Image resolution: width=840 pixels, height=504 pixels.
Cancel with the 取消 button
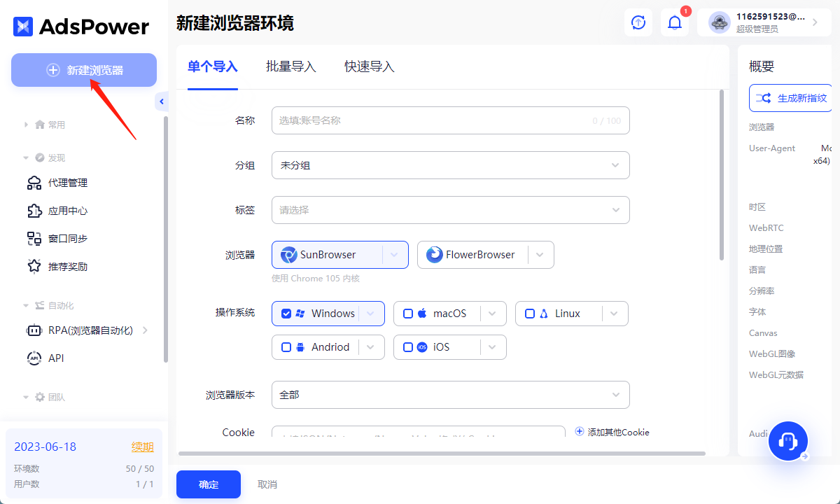click(x=267, y=484)
